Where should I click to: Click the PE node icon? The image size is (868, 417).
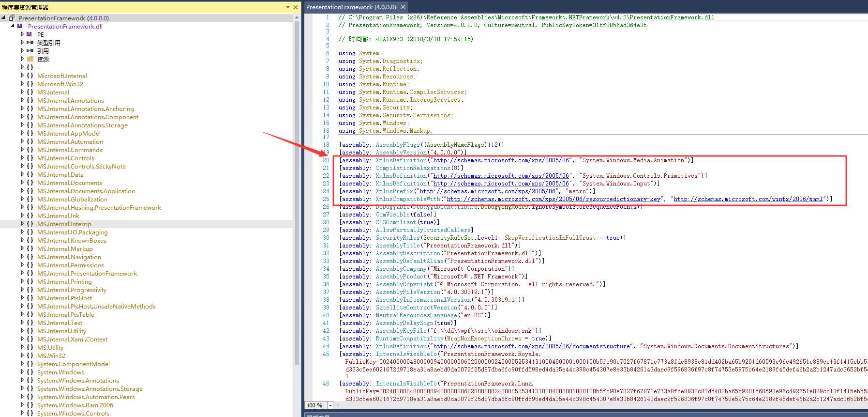tap(30, 34)
